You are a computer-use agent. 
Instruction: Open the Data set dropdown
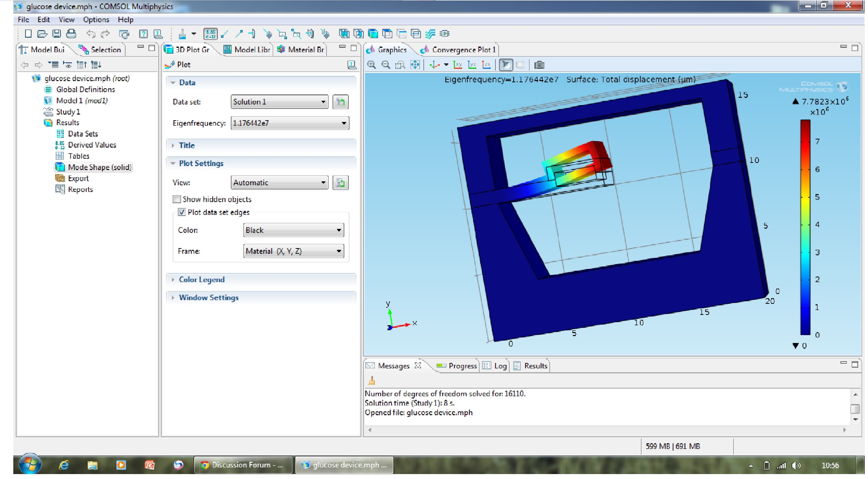(279, 102)
